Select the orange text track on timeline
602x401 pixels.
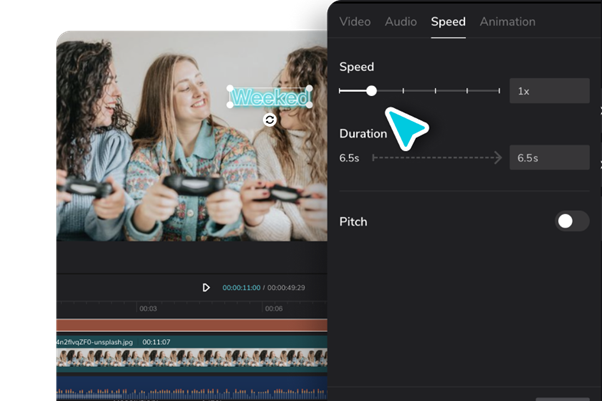[192, 325]
